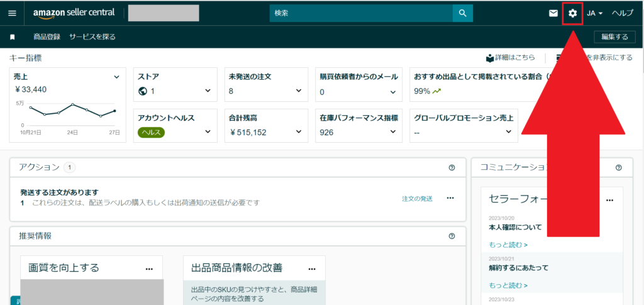Open more options for 注文の発送 row

click(450, 198)
